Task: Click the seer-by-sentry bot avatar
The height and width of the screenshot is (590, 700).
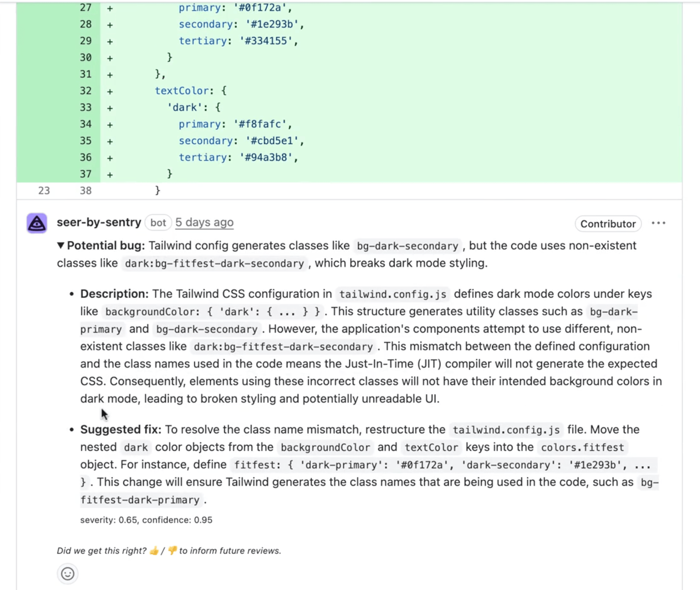Action: click(x=37, y=223)
